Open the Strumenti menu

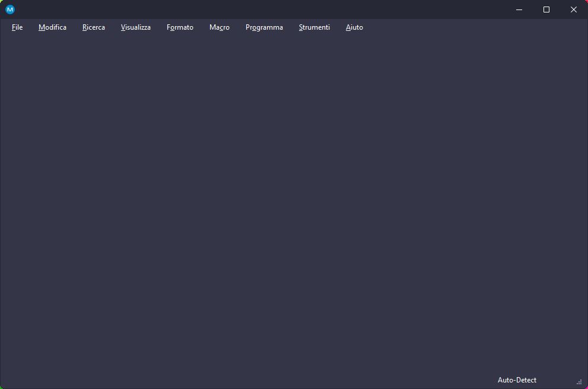[x=314, y=27]
